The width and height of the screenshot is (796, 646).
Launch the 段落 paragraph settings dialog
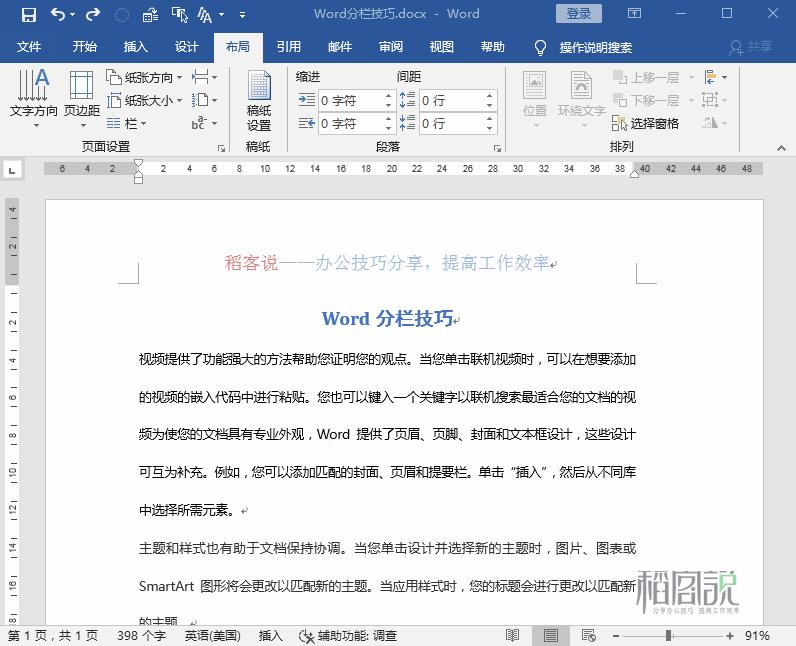pos(498,148)
